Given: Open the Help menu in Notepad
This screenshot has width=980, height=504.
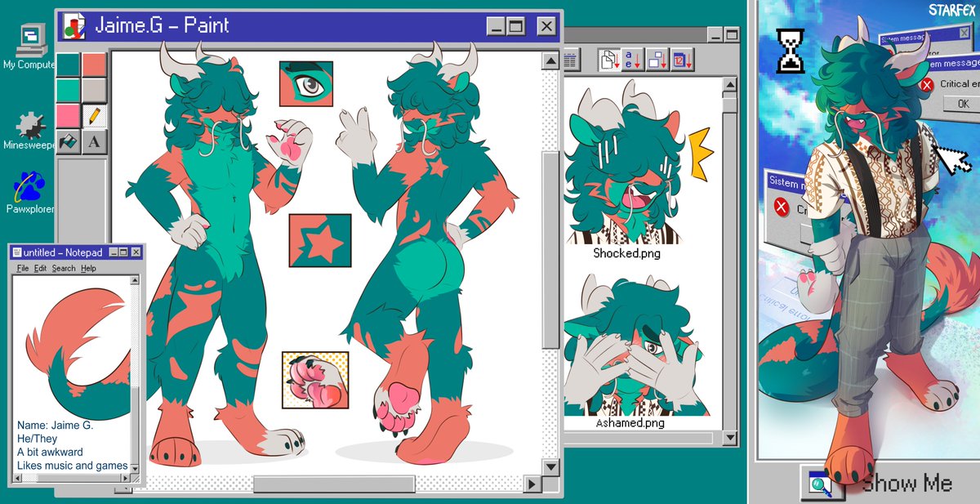Looking at the screenshot, I should [x=88, y=268].
